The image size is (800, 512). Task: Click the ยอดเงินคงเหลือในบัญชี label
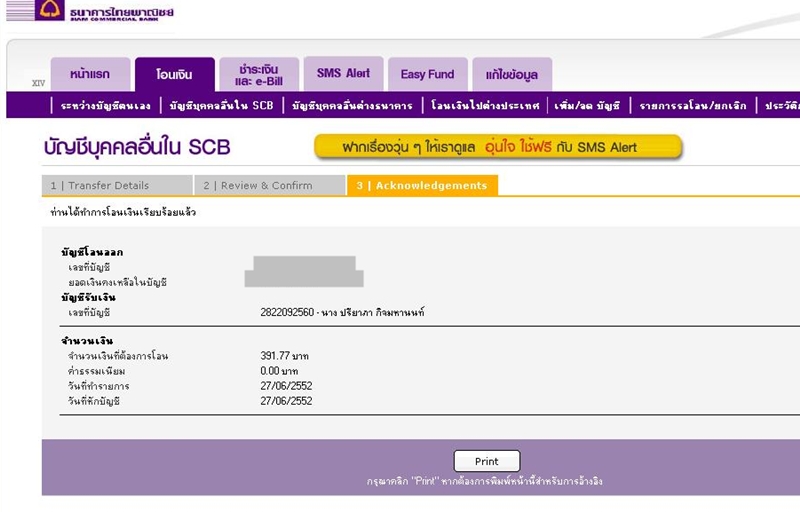(x=117, y=282)
